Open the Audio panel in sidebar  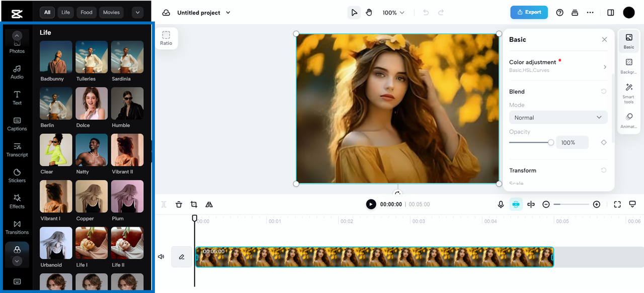tap(17, 72)
